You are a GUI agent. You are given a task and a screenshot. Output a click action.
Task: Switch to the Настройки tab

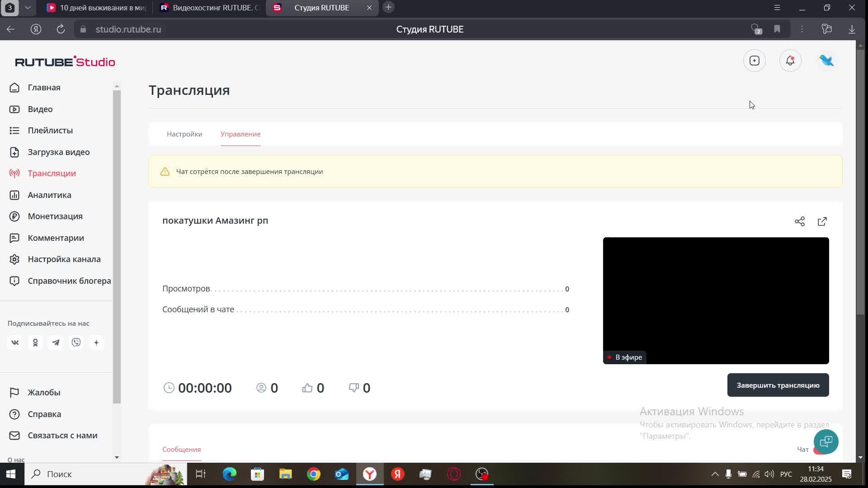(x=184, y=134)
